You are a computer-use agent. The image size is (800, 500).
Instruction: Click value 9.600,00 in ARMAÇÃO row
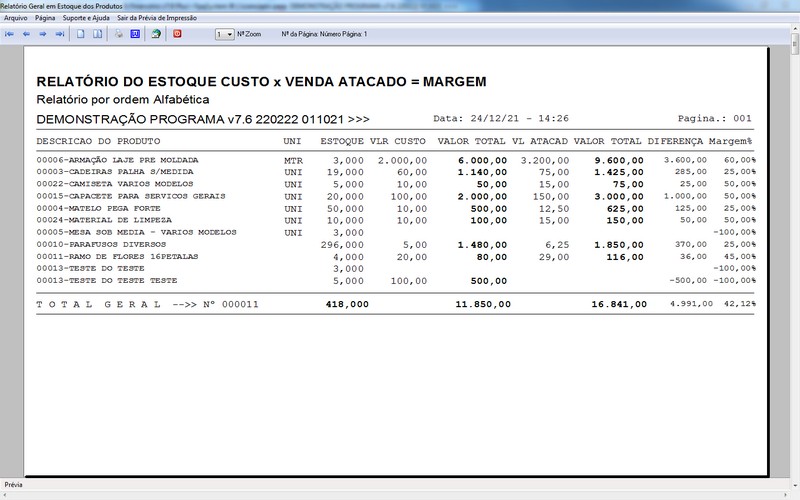tap(619, 161)
